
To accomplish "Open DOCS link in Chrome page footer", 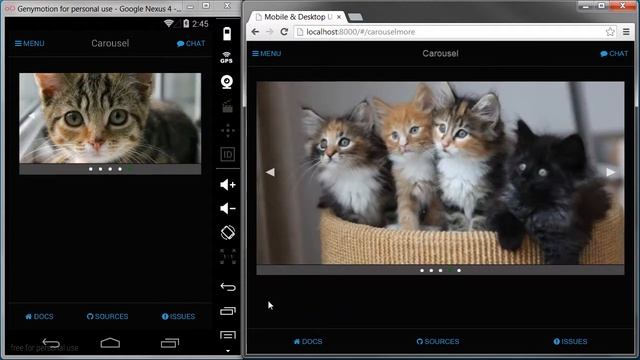I will 308,341.
